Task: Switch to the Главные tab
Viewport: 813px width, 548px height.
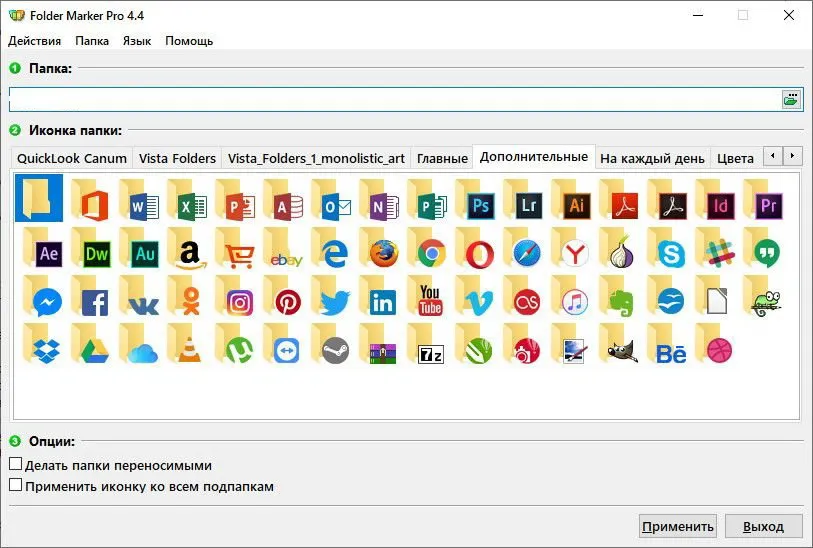Action: pos(442,158)
